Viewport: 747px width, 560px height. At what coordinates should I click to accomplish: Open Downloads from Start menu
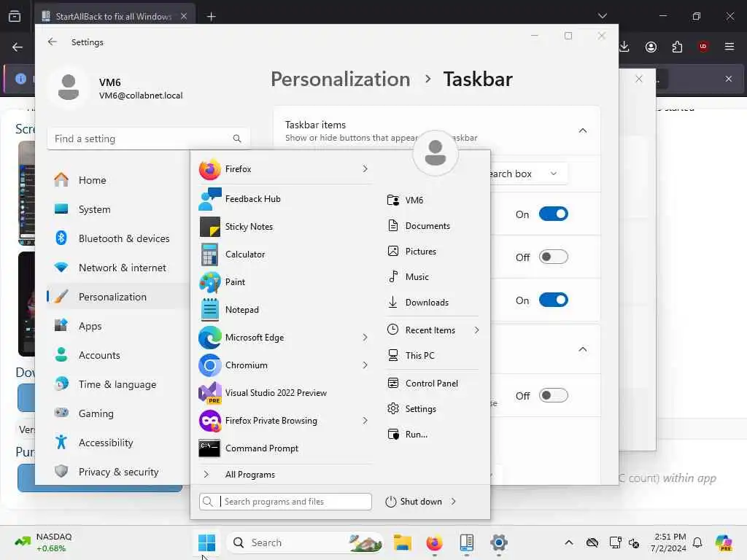433,303
